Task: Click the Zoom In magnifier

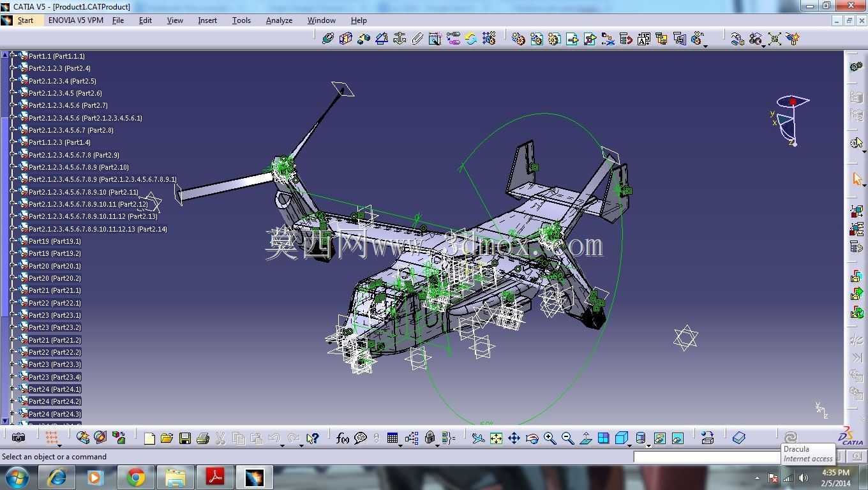Action: tap(550, 438)
